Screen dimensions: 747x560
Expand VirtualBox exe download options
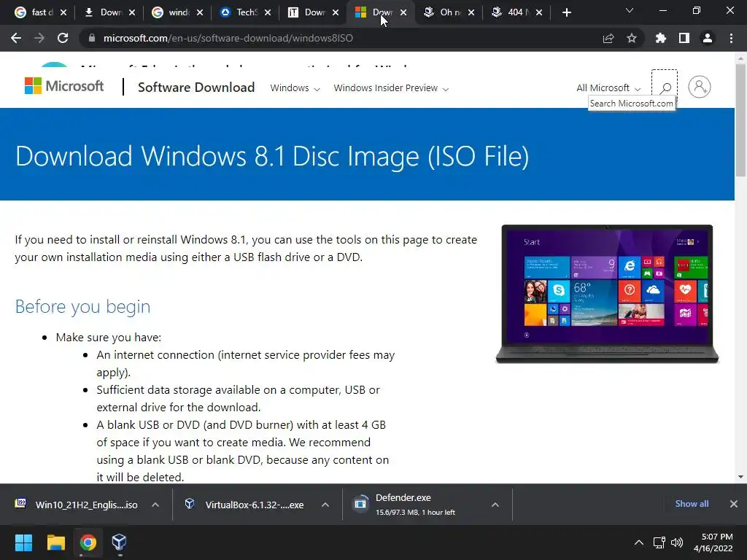(325, 505)
